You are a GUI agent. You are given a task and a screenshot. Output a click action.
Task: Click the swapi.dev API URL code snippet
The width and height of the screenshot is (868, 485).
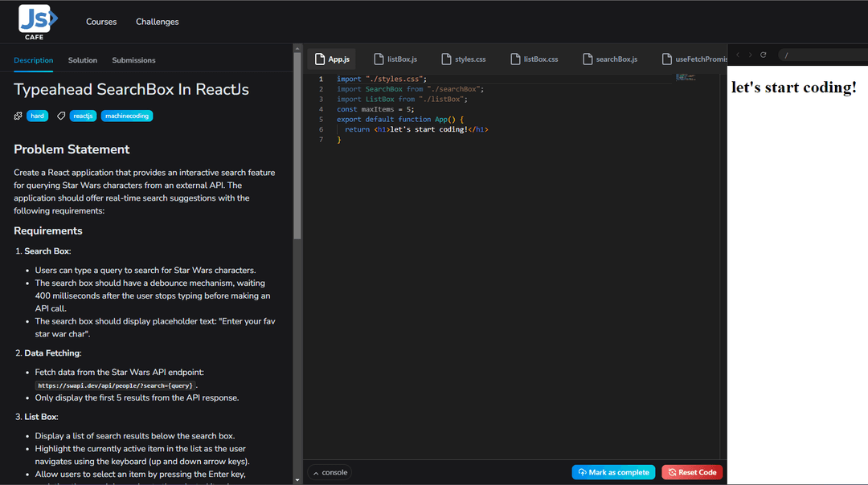coord(115,385)
